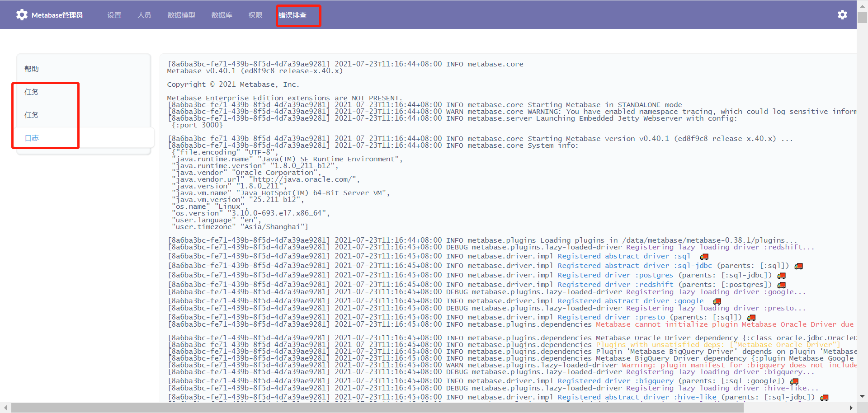This screenshot has height=413, width=868.
Task: Click the "java.runtime.name" entry
Action: (287, 159)
